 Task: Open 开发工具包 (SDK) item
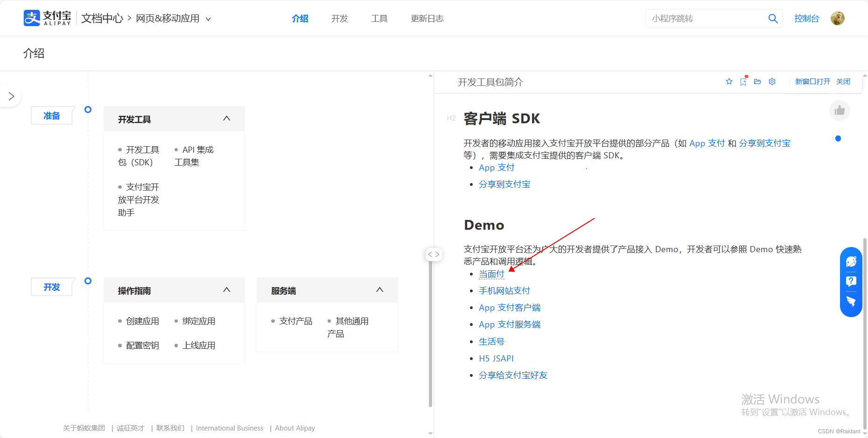coord(139,156)
